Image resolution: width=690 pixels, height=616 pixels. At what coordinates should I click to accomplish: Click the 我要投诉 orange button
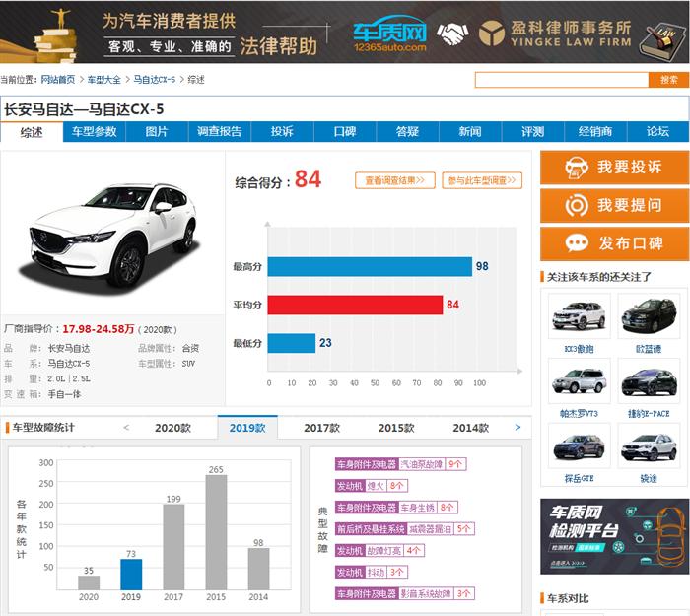[x=614, y=168]
